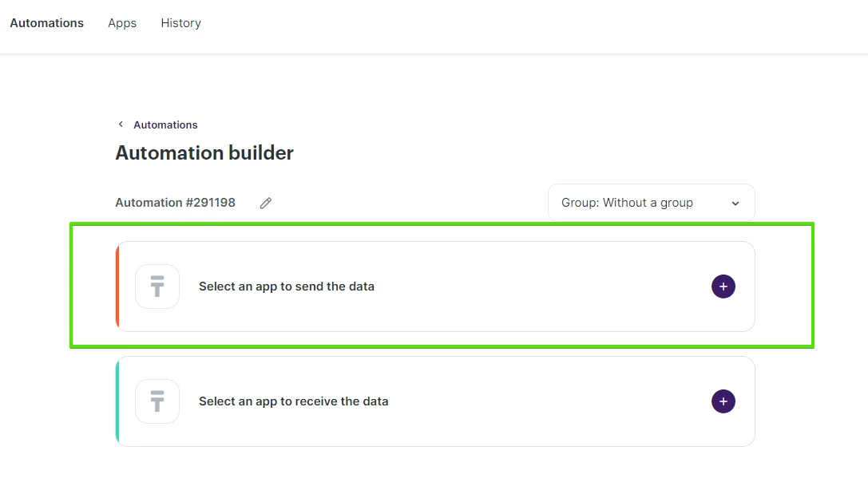Click the plus icon on send data card
This screenshot has height=498, width=868.
coord(723,287)
